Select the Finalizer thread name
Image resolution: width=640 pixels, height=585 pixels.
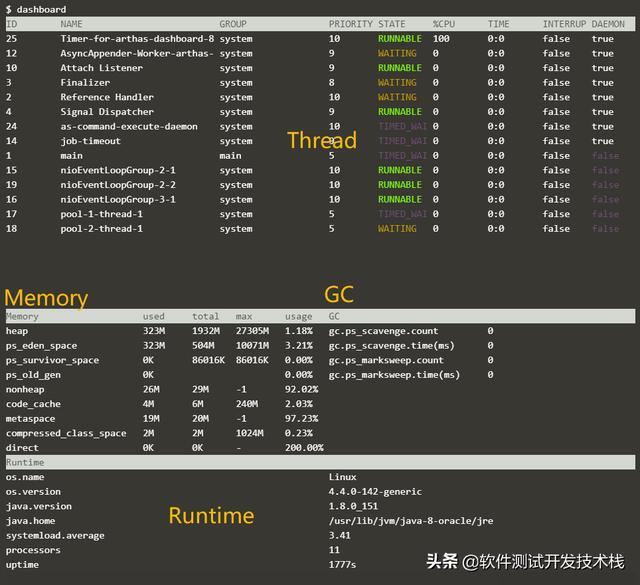85,82
